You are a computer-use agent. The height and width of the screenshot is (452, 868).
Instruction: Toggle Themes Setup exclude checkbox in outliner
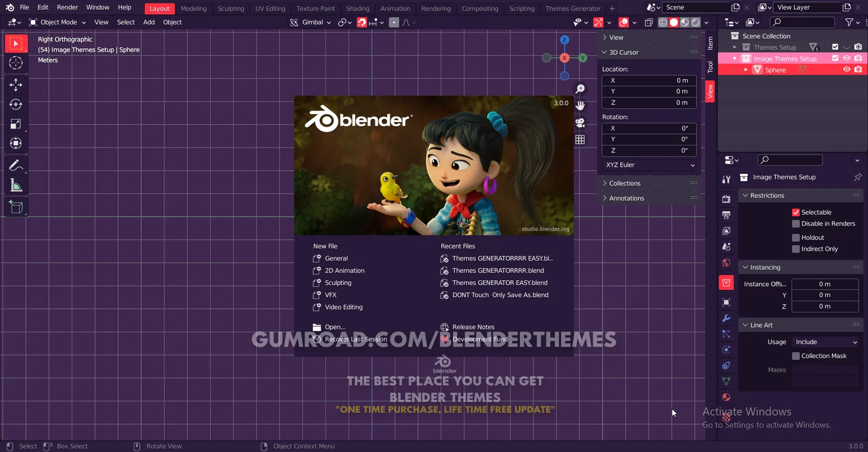coord(835,47)
